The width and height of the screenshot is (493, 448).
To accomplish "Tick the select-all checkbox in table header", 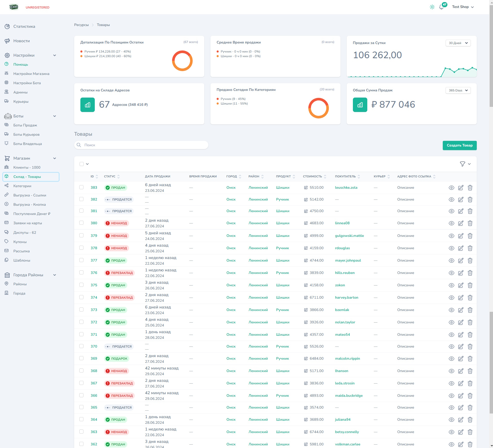I will click(x=82, y=164).
